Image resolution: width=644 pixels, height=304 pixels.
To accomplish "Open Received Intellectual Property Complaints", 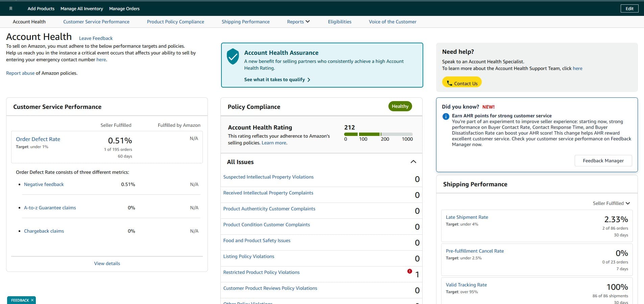I will [x=268, y=193].
